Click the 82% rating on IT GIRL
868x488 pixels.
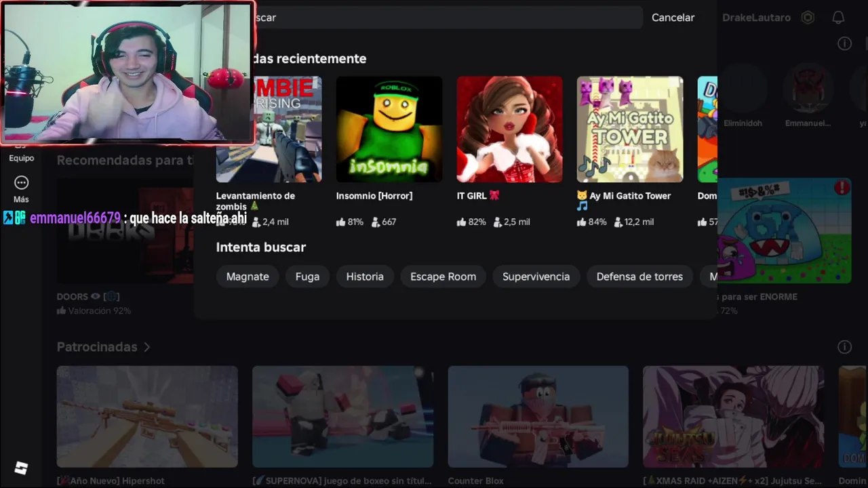[x=471, y=222]
